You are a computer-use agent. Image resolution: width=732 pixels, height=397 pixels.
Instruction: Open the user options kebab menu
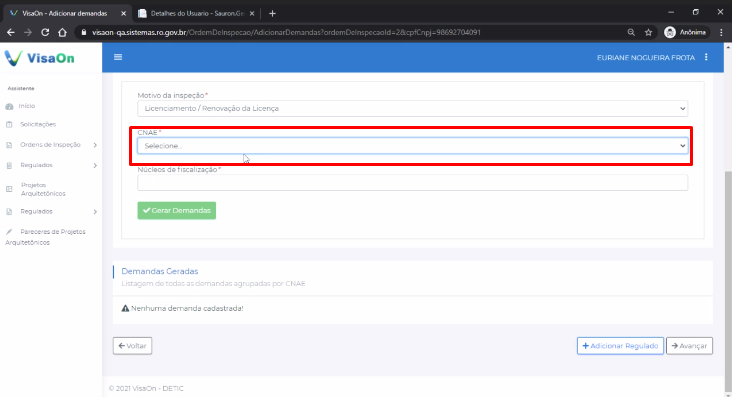(706, 57)
